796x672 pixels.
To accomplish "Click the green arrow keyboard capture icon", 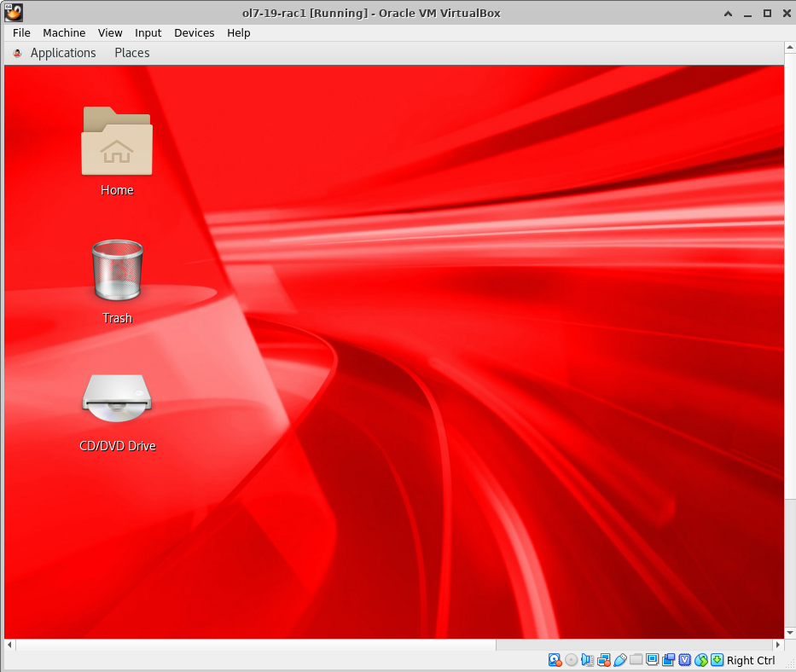I will pos(718,660).
